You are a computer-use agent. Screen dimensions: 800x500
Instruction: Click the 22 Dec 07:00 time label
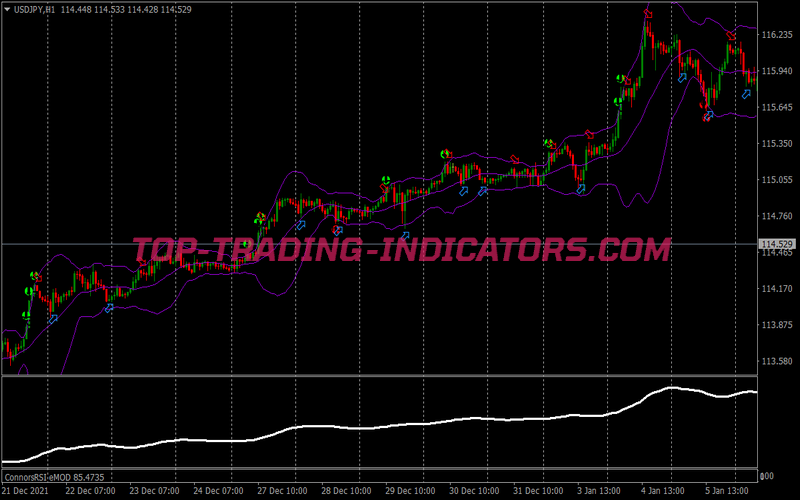point(90,491)
